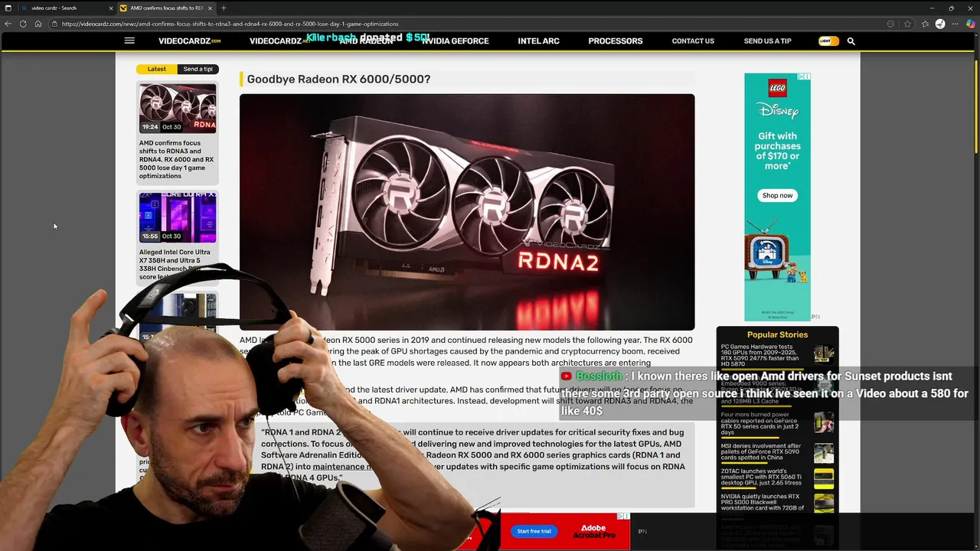Go back to the previous page
Image resolution: width=980 pixels, height=551 pixels.
pyautogui.click(x=8, y=24)
